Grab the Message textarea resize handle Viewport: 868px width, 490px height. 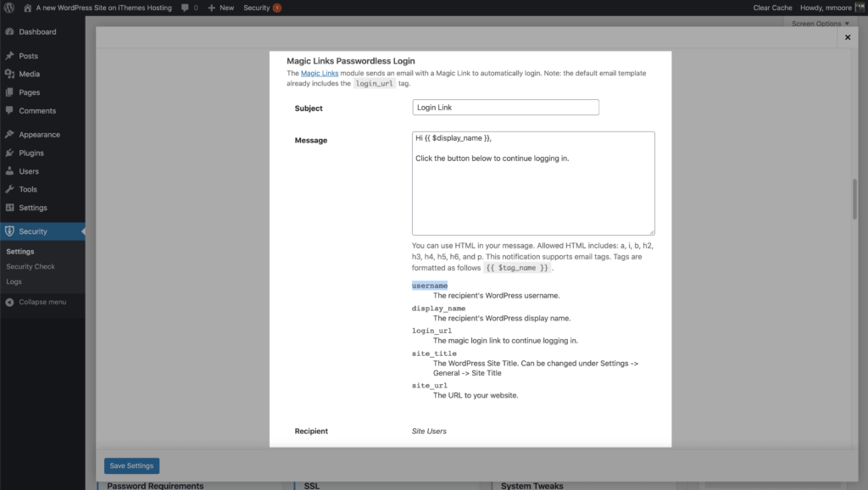652,232
